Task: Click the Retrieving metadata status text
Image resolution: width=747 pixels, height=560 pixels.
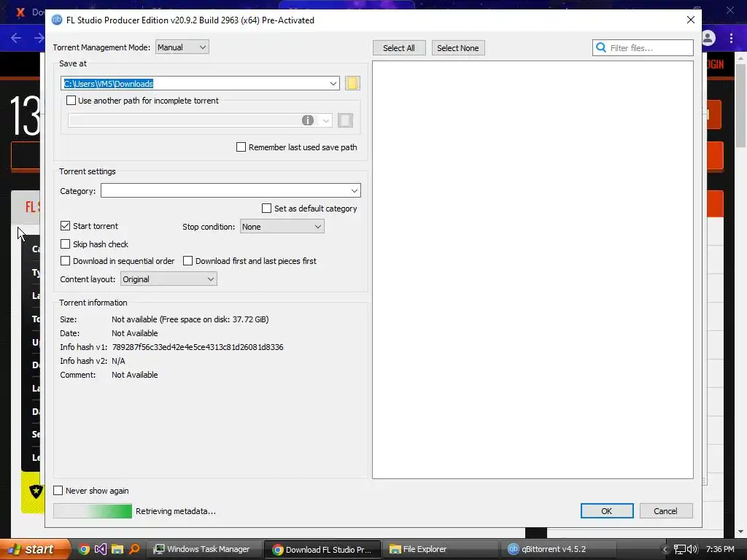Action: pos(176,511)
